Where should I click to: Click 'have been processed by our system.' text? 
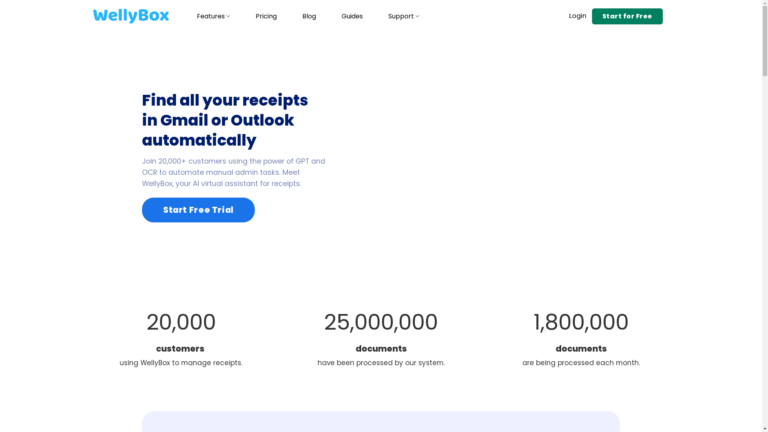[381, 362]
